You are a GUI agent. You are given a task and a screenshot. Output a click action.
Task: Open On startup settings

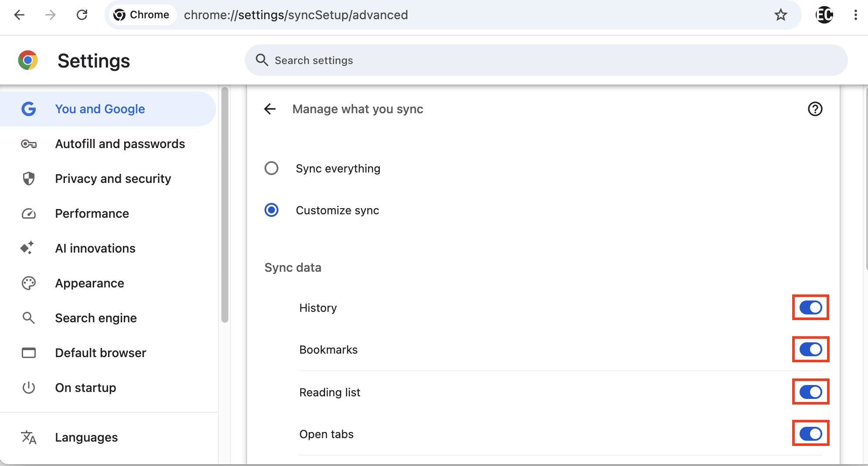coord(108,388)
